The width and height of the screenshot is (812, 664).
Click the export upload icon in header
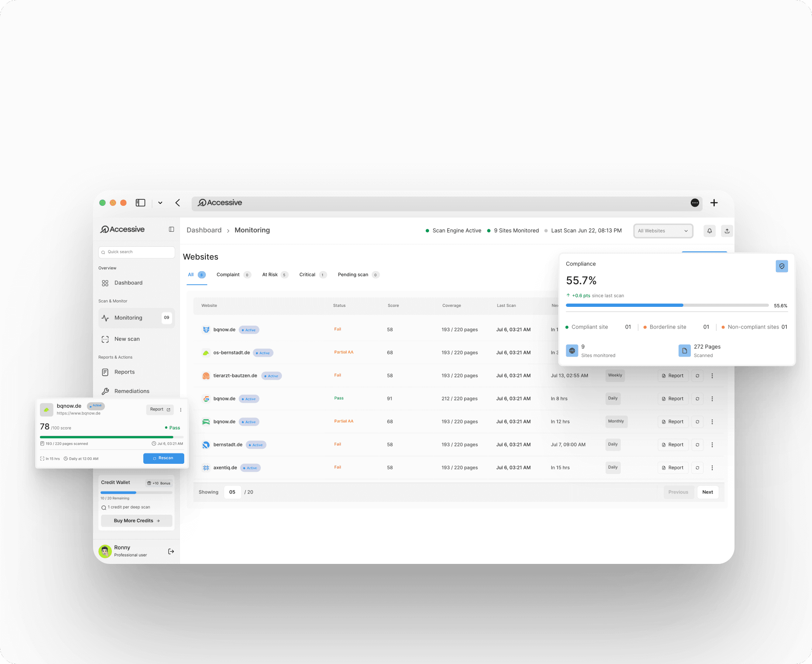[x=727, y=231]
